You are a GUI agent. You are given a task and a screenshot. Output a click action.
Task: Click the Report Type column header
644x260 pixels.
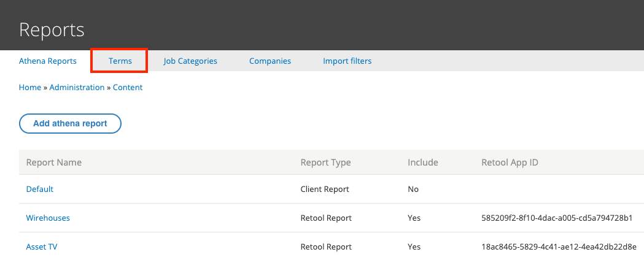(x=326, y=162)
